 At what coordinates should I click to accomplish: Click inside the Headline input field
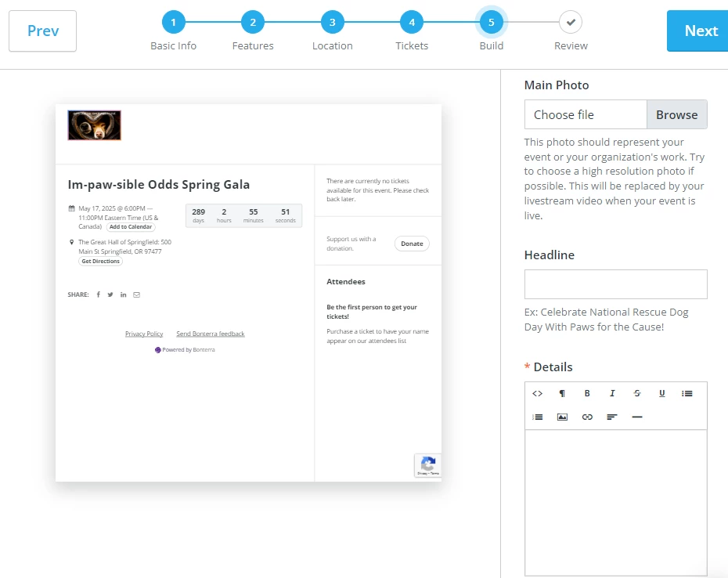[615, 284]
